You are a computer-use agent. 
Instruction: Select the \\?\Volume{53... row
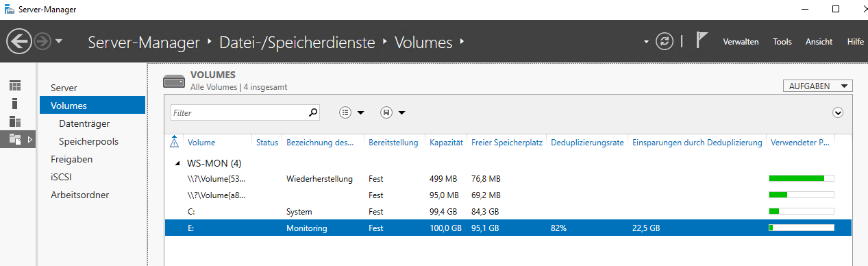pyautogui.click(x=508, y=178)
